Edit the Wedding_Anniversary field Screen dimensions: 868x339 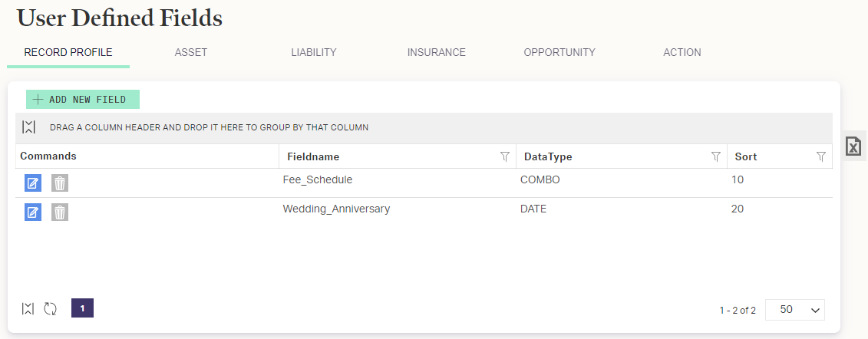pyautogui.click(x=33, y=212)
